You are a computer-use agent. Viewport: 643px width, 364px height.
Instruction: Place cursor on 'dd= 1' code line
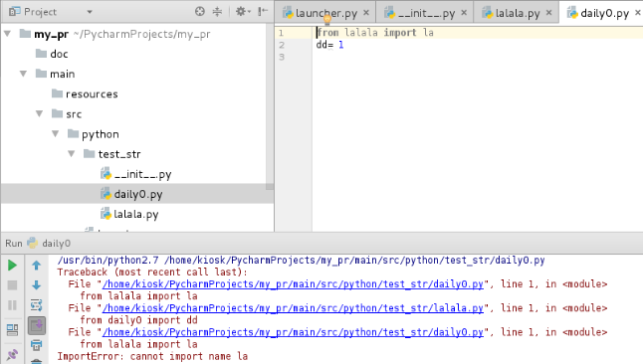click(x=329, y=45)
